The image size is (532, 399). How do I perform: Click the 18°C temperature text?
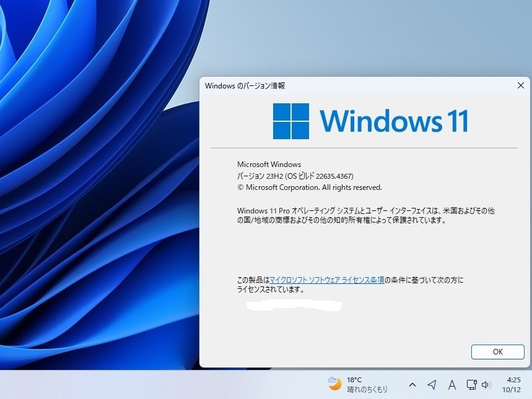pyautogui.click(x=354, y=380)
